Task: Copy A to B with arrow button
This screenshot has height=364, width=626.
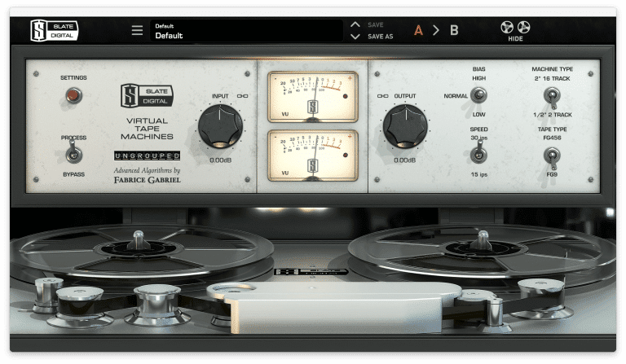Action: click(x=436, y=30)
